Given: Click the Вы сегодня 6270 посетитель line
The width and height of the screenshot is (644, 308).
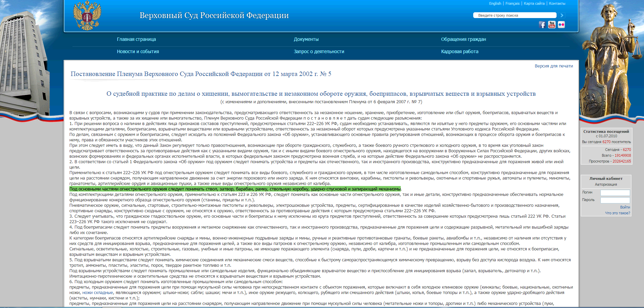Looking at the screenshot, I should point(606,142).
